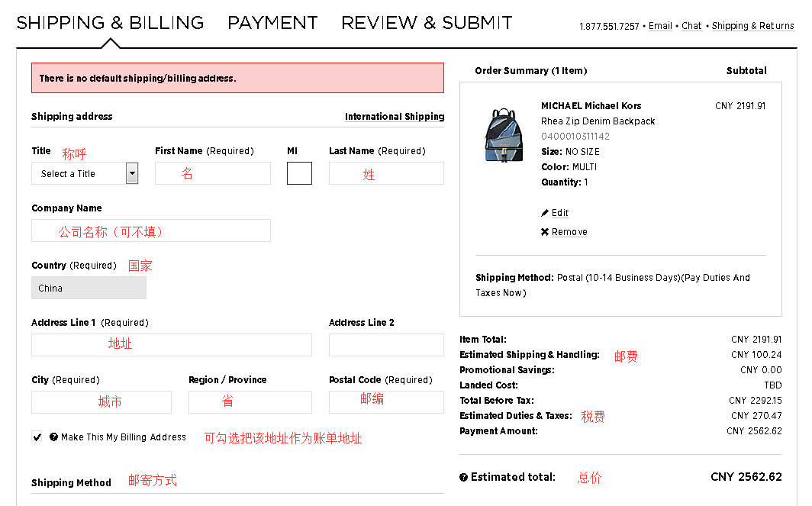Click the X Remove icon
Screen dimensions: 812x506
click(x=545, y=232)
